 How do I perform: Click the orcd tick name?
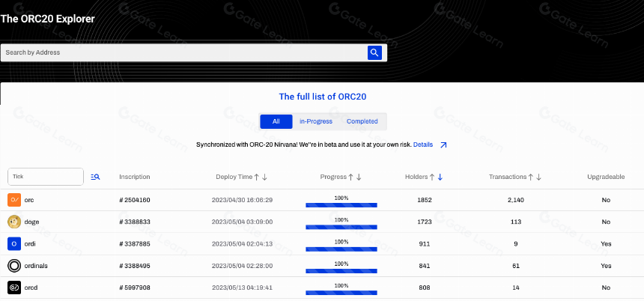(x=31, y=288)
